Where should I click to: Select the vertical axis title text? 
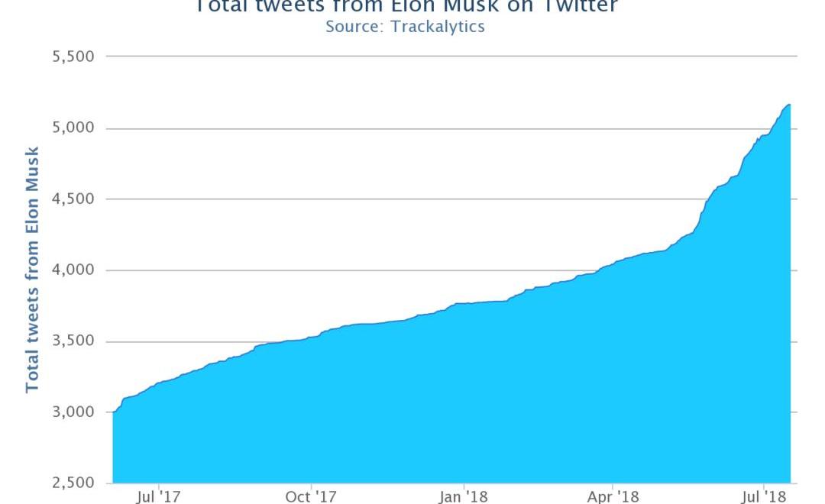click(x=32, y=270)
